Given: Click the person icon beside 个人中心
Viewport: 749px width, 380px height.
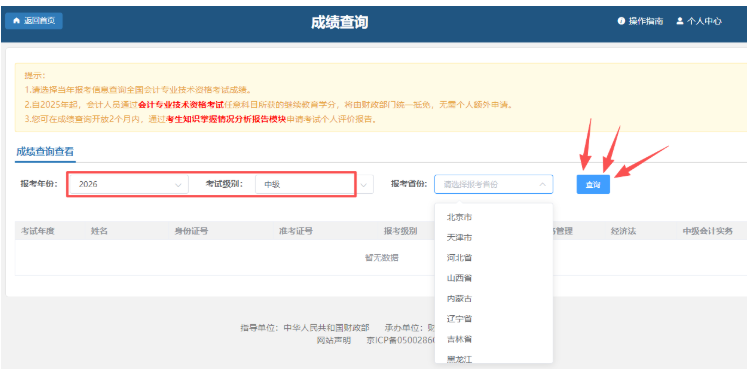Looking at the screenshot, I should coord(680,21).
